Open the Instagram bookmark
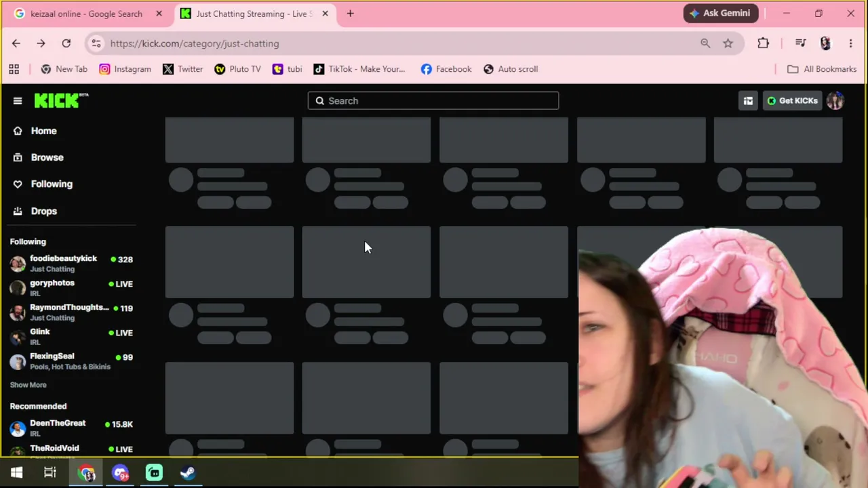This screenshot has height=488, width=868. (125, 69)
